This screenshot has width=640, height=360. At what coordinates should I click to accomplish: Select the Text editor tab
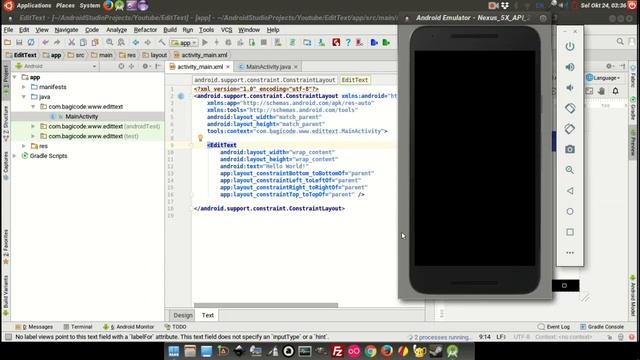pyautogui.click(x=208, y=315)
